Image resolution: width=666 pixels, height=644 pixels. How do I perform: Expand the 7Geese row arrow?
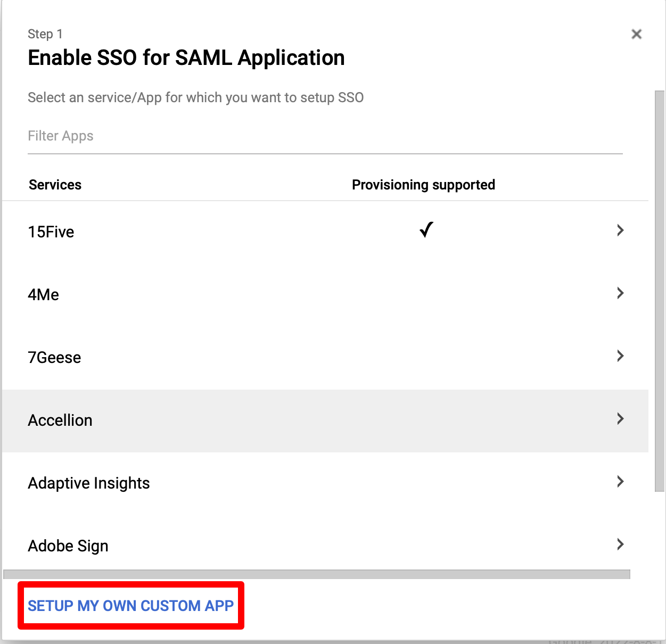[620, 356]
